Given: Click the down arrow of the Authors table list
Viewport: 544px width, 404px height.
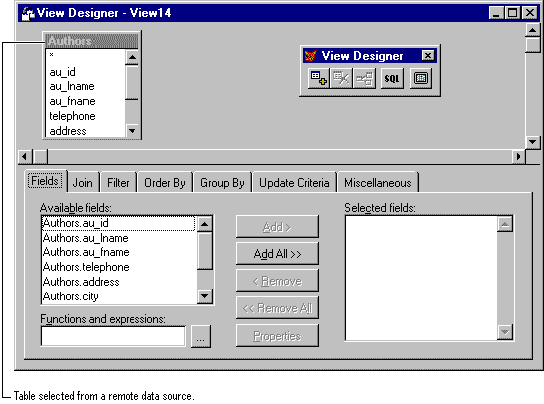Looking at the screenshot, I should click(x=132, y=131).
